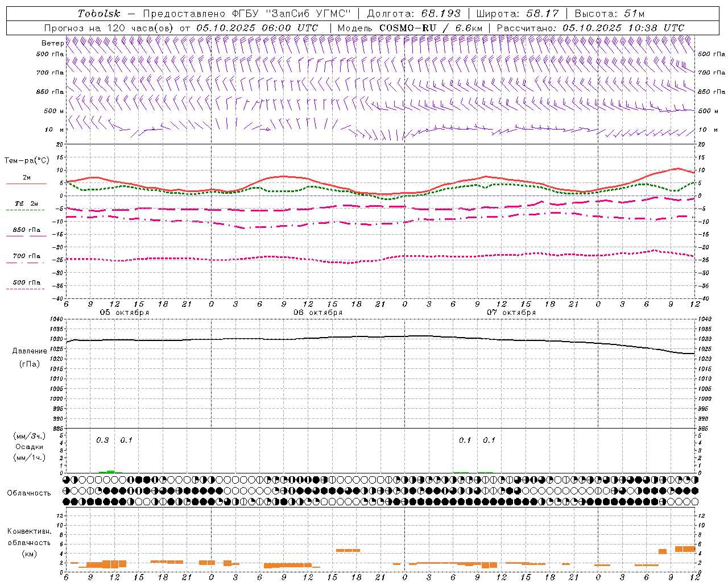The image size is (728, 582).
Task: Click the Давление panel label
Action: (30, 351)
